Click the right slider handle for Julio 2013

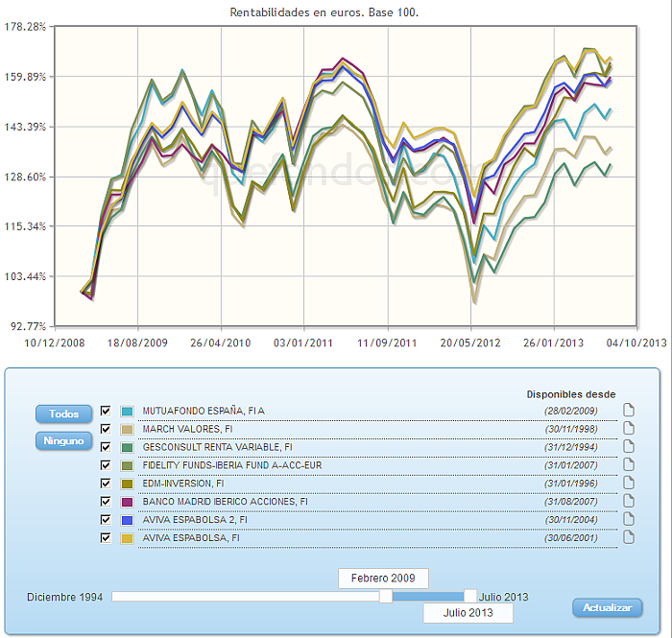pyautogui.click(x=470, y=596)
